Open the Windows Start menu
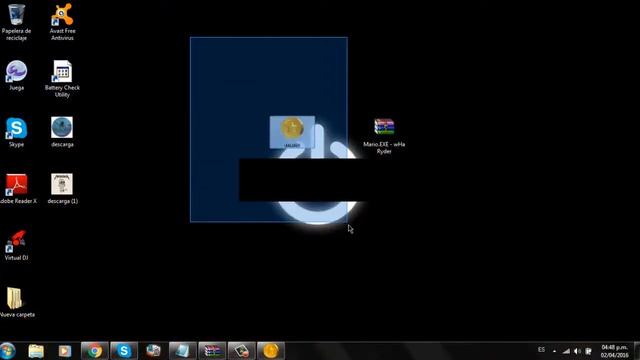 (x=8, y=351)
